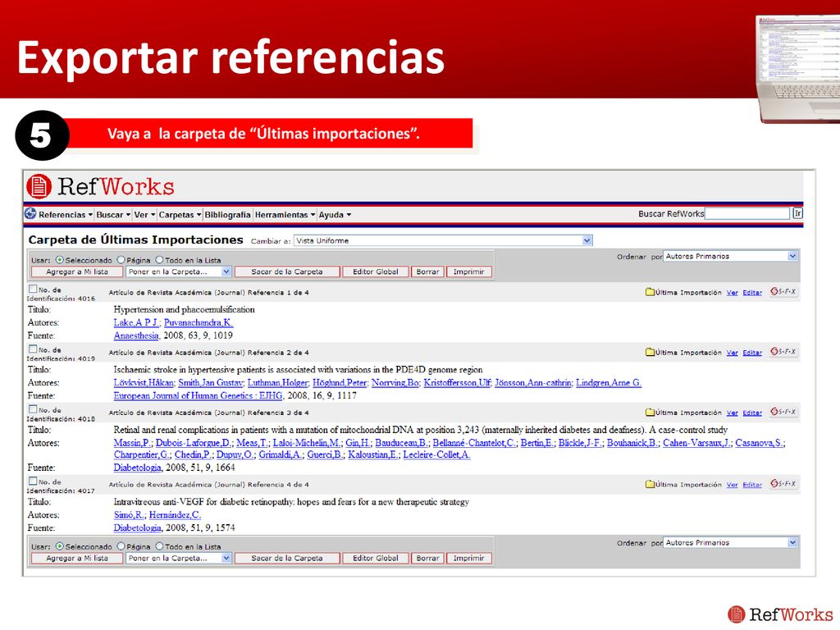
Task: Open top Ordenar por Autores Primarios dropdown
Action: pyautogui.click(x=731, y=256)
